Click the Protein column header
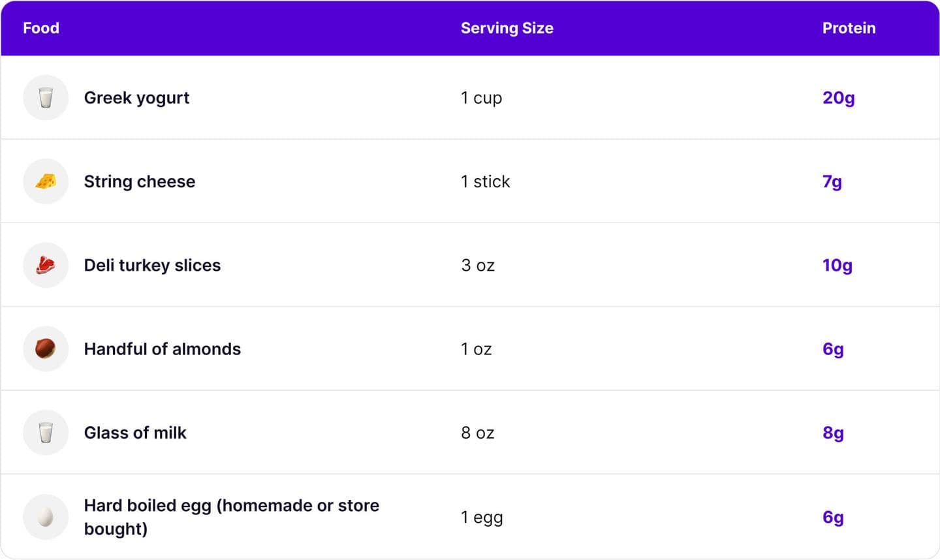This screenshot has width=940, height=560. pos(849,28)
